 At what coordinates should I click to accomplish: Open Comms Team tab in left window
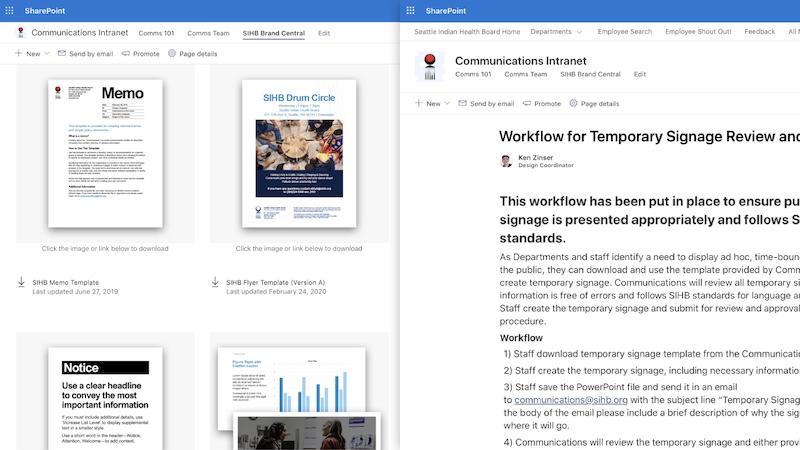pos(208,33)
